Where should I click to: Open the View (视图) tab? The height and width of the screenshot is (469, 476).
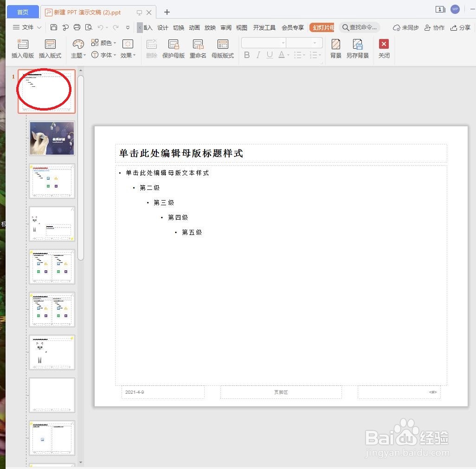pyautogui.click(x=242, y=28)
